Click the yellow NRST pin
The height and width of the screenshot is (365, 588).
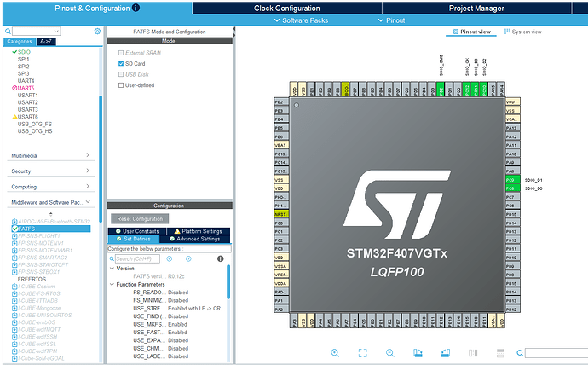[x=281, y=214]
